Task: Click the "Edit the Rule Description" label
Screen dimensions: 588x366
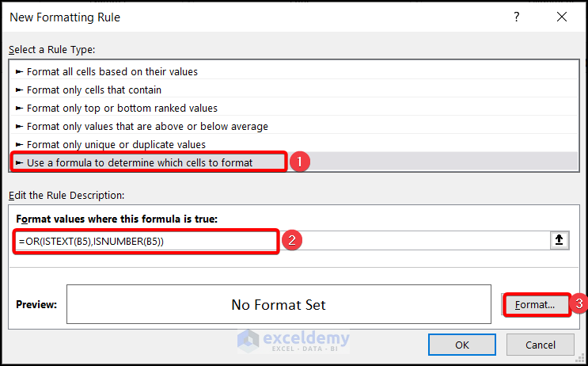Action: tap(67, 195)
